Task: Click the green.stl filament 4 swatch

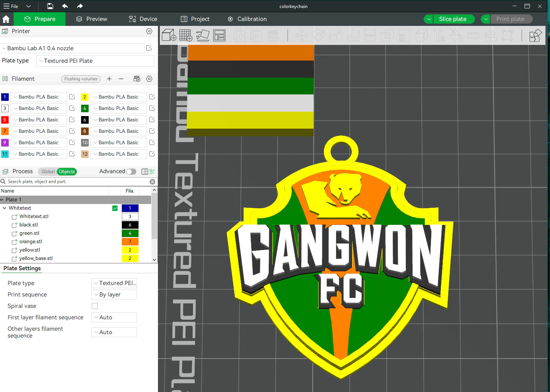Action: [130, 233]
